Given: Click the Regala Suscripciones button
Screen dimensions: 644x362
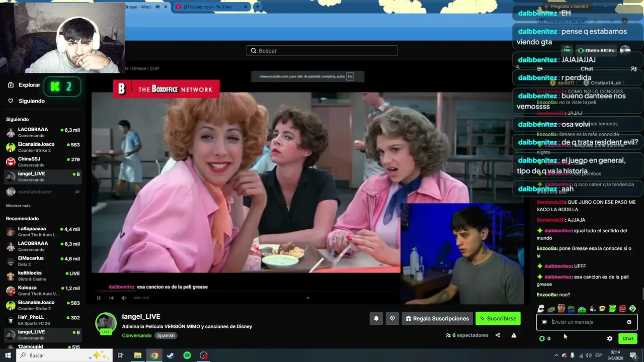Looking at the screenshot, I should click(437, 318).
